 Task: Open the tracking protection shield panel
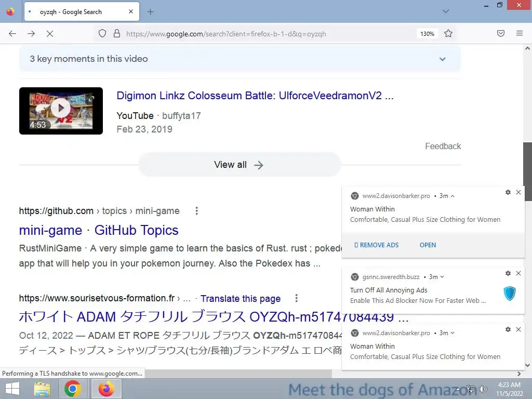tap(102, 34)
